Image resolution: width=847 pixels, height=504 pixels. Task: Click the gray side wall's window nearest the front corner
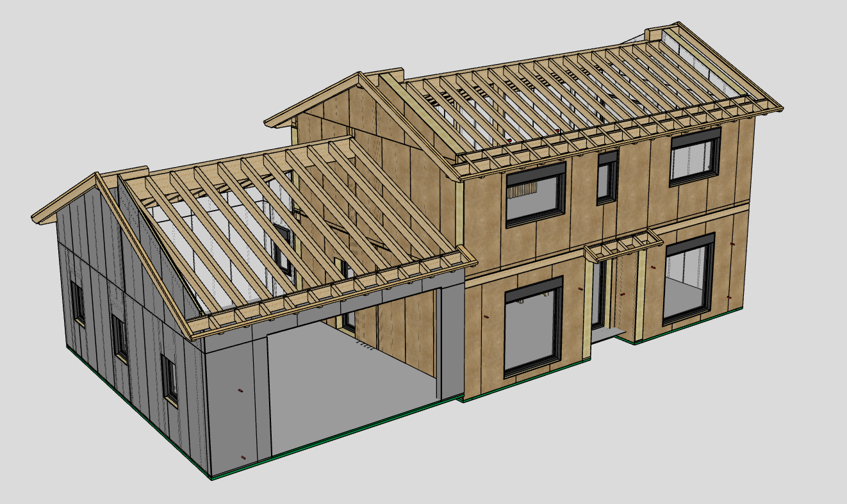169,379
